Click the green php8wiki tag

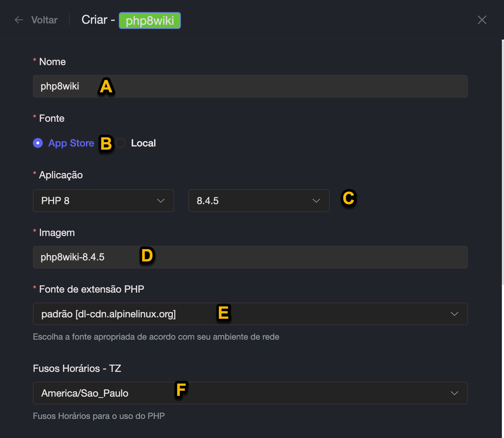150,21
